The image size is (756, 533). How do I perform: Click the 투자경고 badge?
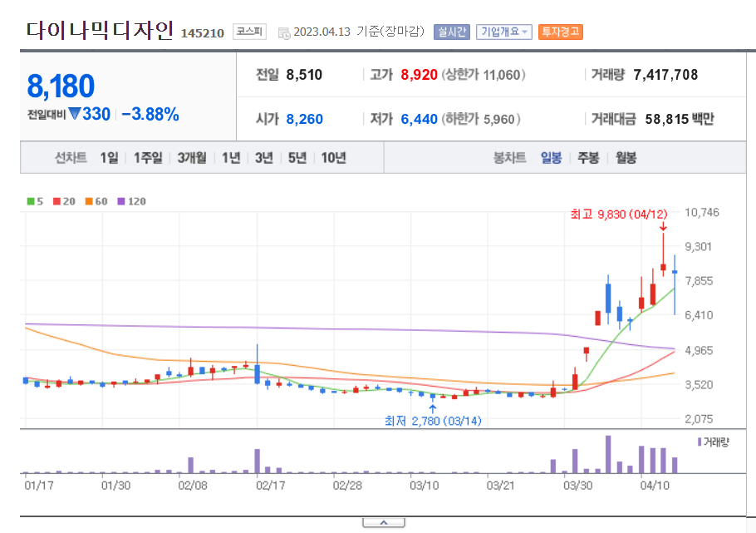point(560,32)
